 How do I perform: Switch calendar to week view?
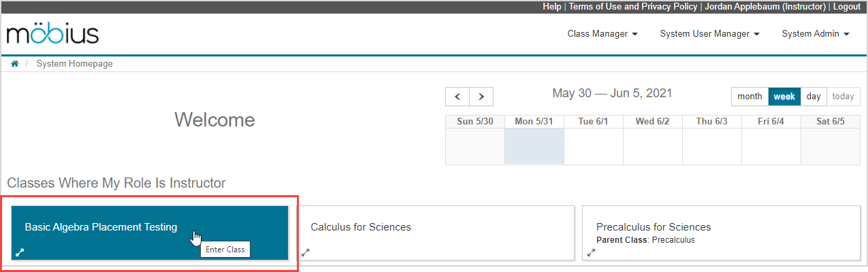pyautogui.click(x=784, y=97)
